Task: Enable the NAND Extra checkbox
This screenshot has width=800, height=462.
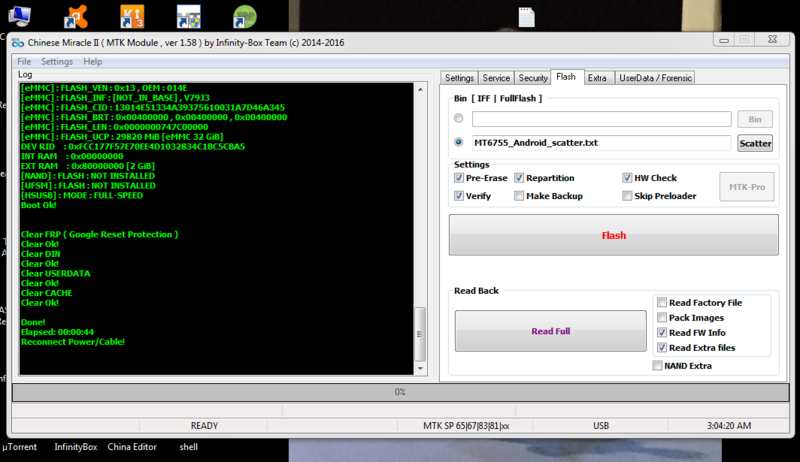Action: [x=657, y=366]
